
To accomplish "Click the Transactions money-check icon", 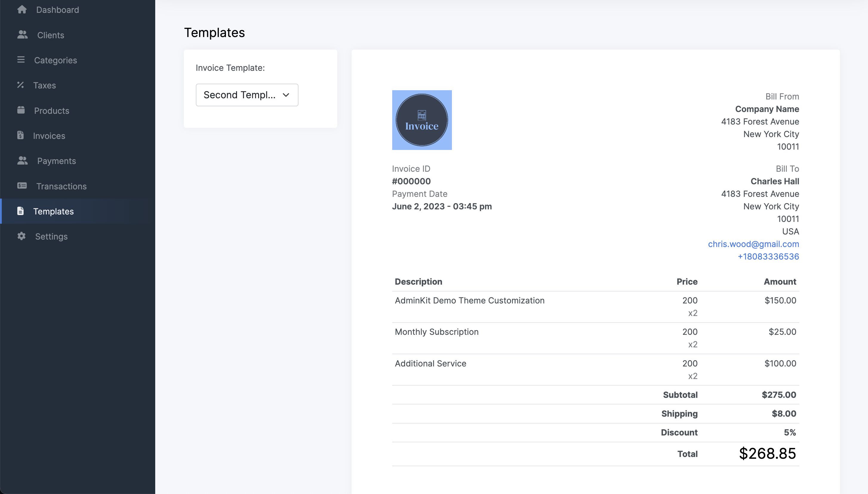I will pyautogui.click(x=22, y=185).
